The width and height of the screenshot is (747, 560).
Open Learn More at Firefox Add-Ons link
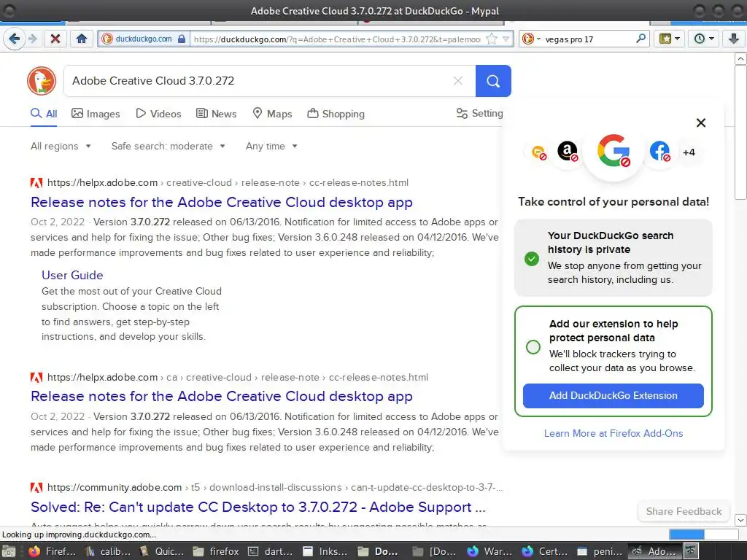(614, 433)
